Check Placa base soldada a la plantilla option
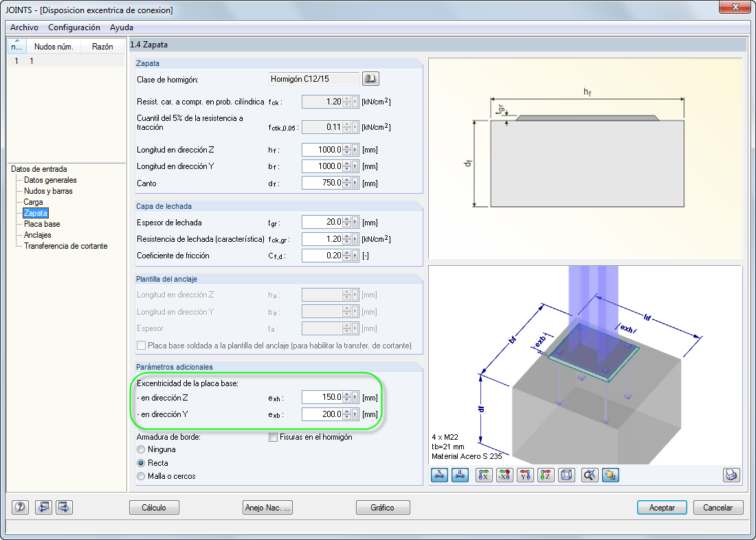 point(142,345)
